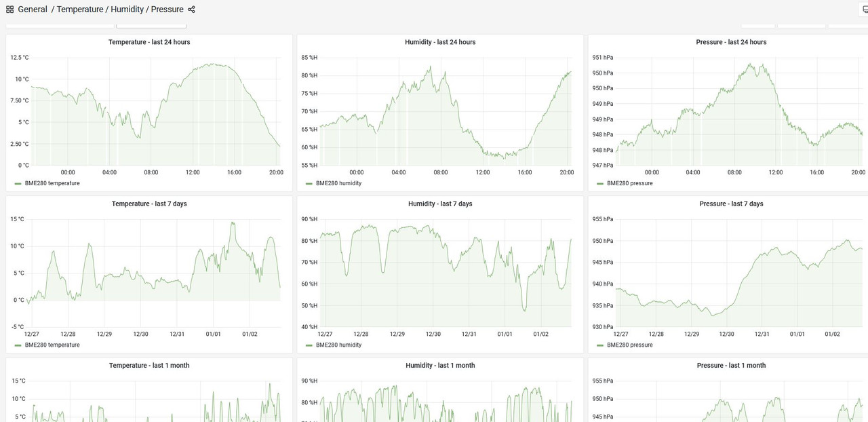The height and width of the screenshot is (422, 868).
Task: Toggle BME280 temperature series in the 7 days legend
Action: pyautogui.click(x=52, y=345)
